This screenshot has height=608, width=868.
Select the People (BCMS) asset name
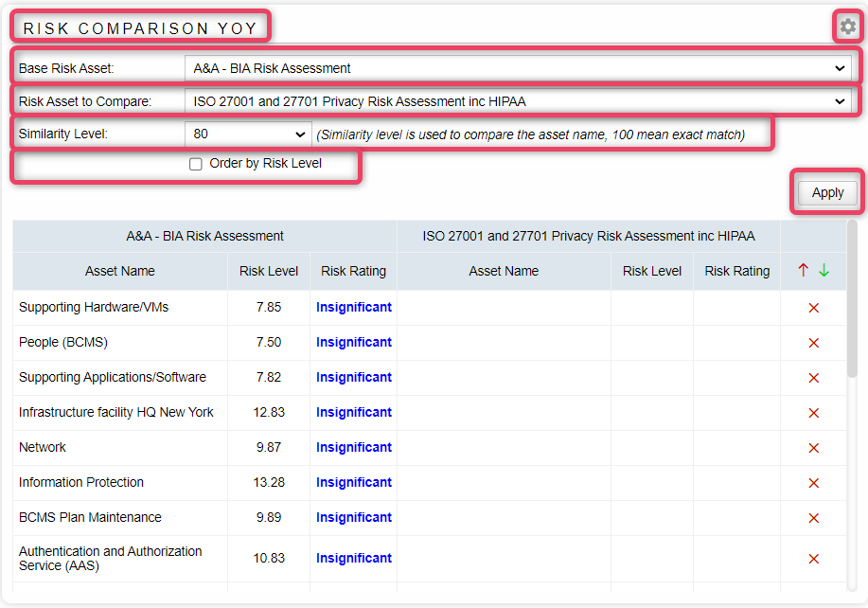(x=63, y=342)
